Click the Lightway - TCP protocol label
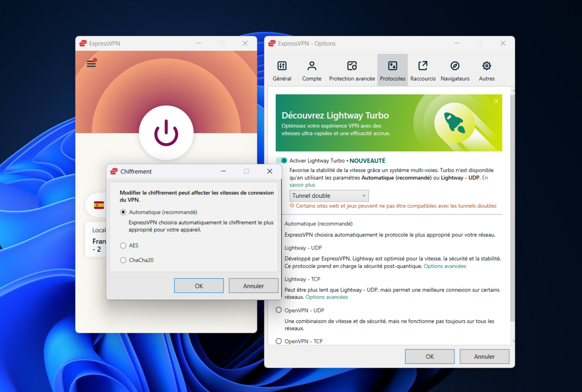The height and width of the screenshot is (392, 582). (x=302, y=279)
